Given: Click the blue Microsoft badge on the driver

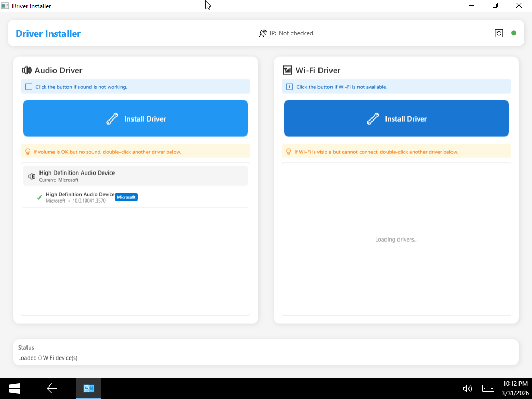Looking at the screenshot, I should [x=126, y=197].
